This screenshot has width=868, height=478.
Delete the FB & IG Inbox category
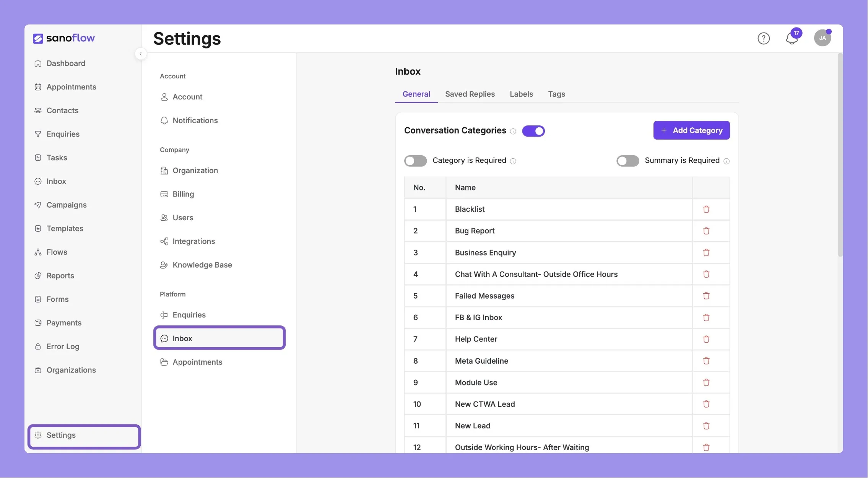pos(706,317)
